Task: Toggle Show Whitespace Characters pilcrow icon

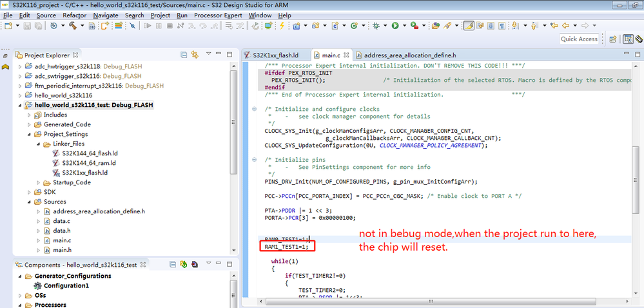Action: (502, 26)
